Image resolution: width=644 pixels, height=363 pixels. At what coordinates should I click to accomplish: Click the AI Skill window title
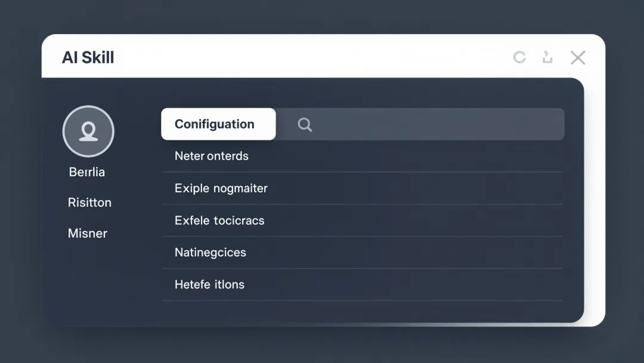88,57
